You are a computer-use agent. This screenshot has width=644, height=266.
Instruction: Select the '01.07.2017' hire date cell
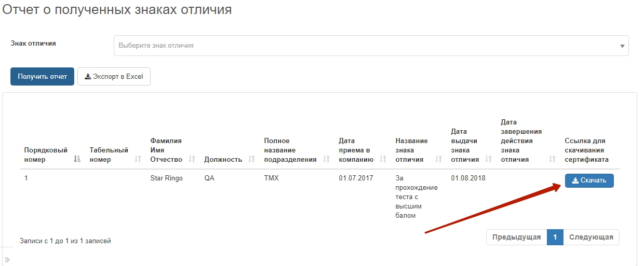356,178
